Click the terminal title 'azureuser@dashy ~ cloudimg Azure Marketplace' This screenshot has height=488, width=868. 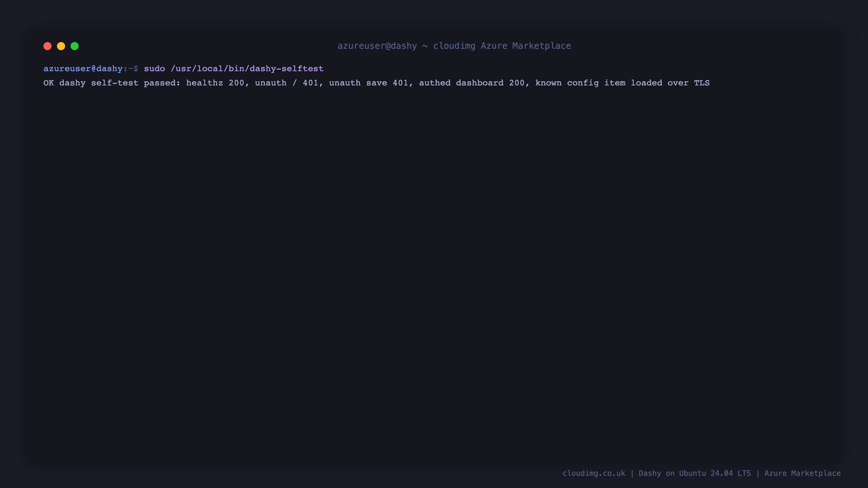[x=454, y=46]
